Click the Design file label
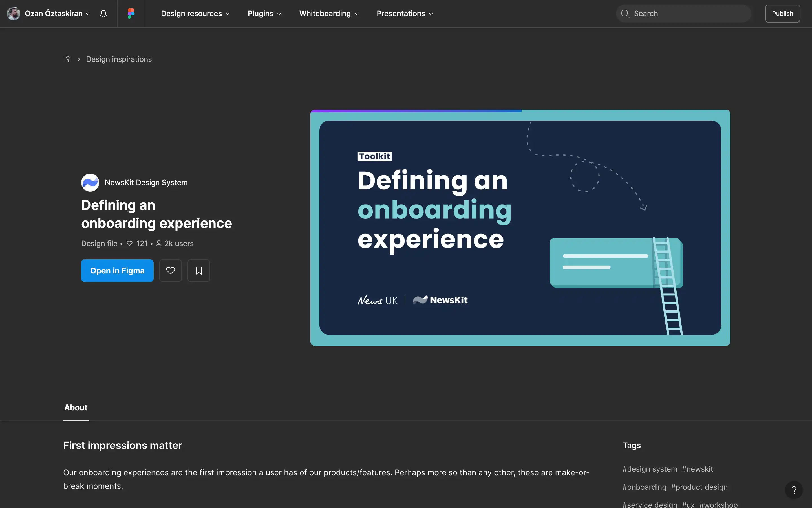 99,244
